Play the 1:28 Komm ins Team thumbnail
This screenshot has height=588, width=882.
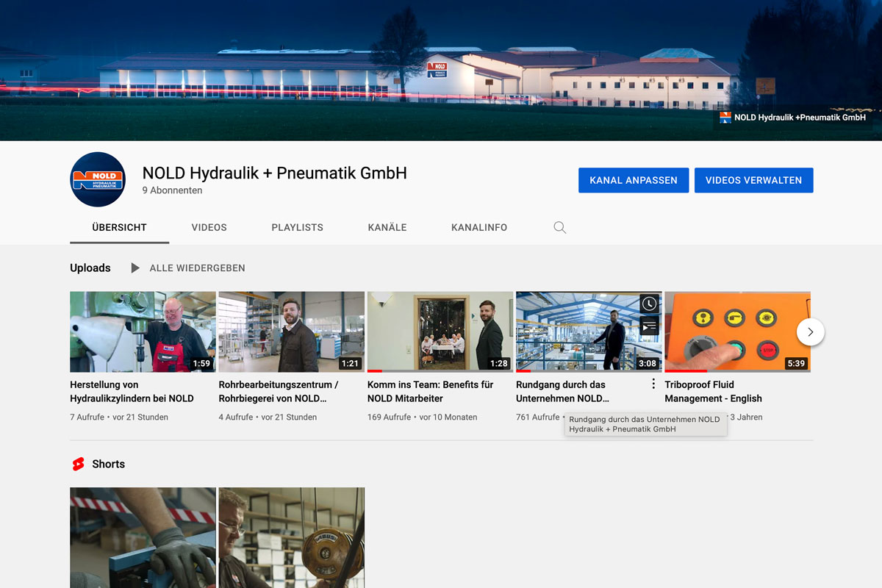pyautogui.click(x=440, y=331)
